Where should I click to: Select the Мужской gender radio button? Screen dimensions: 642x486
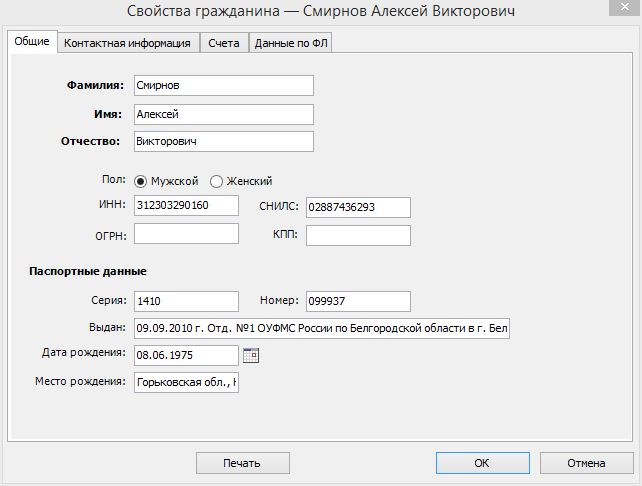point(141,181)
